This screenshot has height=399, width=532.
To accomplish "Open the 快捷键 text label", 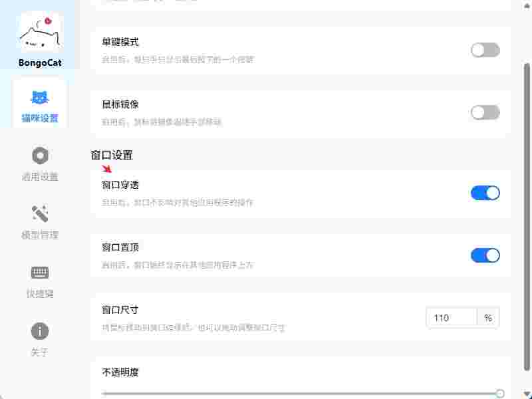I will pos(40,294).
